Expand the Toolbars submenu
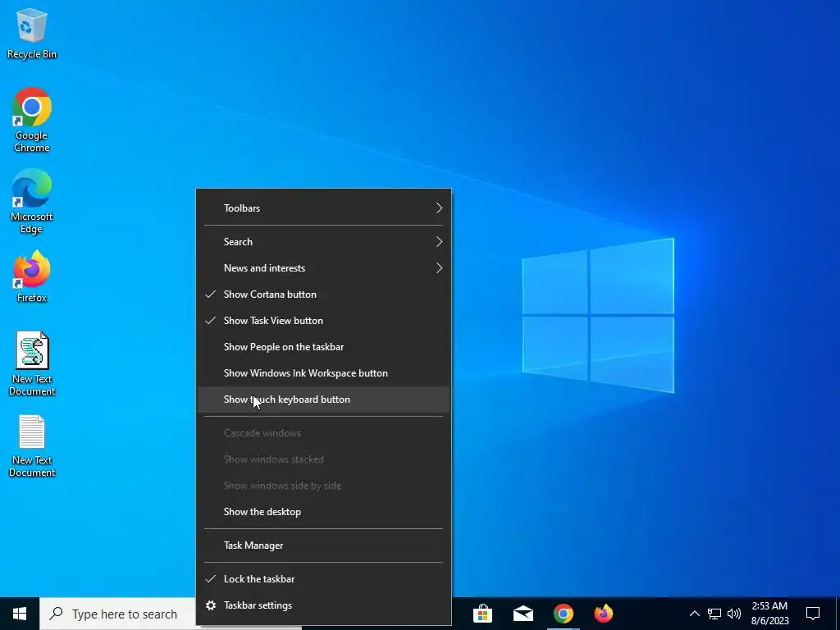 [323, 208]
